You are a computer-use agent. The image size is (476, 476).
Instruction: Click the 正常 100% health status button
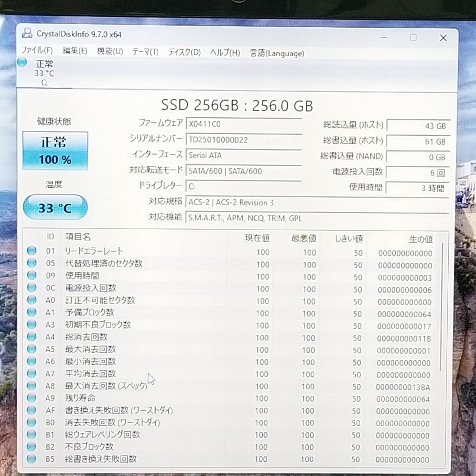click(x=55, y=150)
